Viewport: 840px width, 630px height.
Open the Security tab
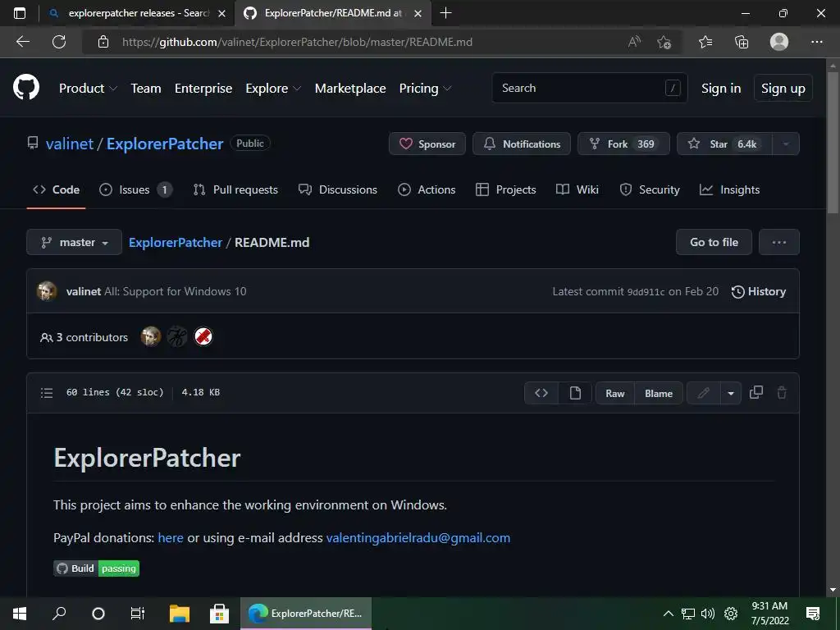650,189
